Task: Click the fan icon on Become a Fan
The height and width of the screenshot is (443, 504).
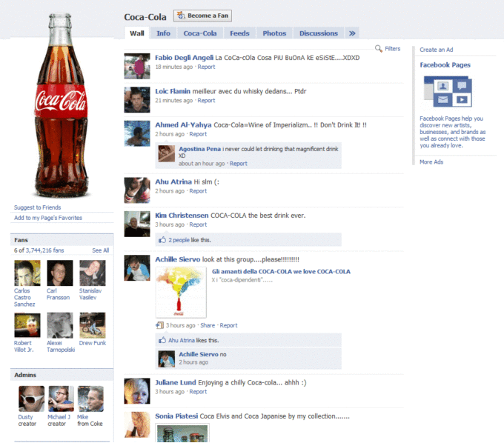Action: tap(181, 16)
